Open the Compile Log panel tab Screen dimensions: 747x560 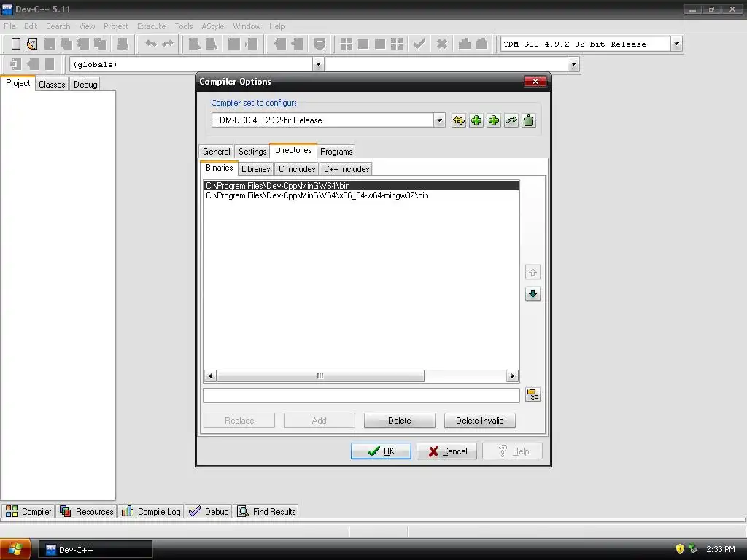(x=151, y=511)
